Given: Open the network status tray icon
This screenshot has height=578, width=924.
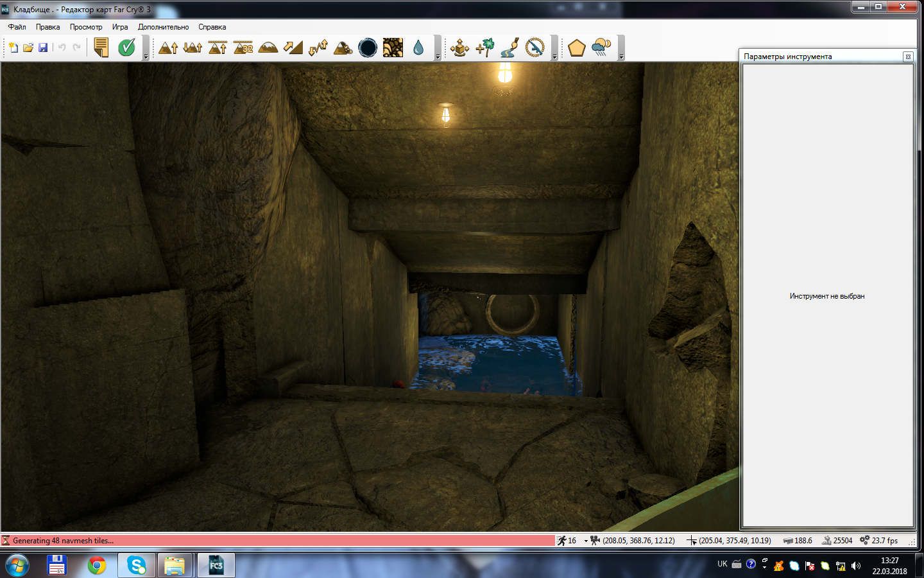Looking at the screenshot, I should pyautogui.click(x=841, y=566).
